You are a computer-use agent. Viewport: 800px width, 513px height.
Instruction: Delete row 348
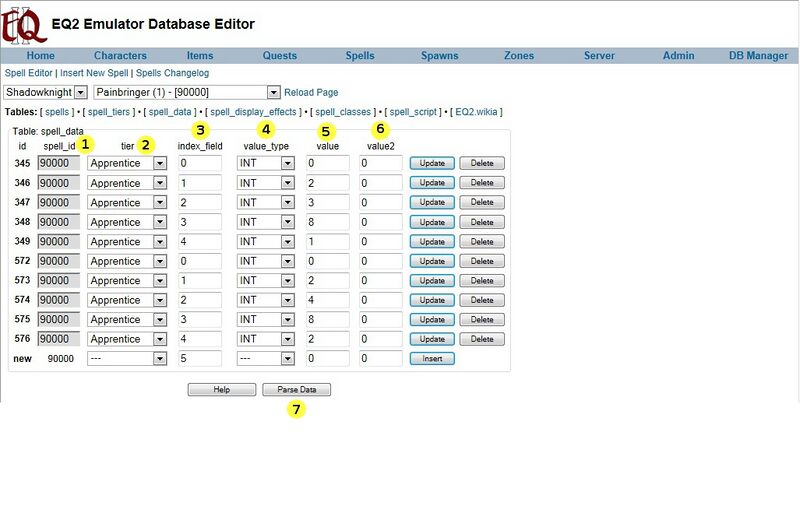tap(482, 222)
